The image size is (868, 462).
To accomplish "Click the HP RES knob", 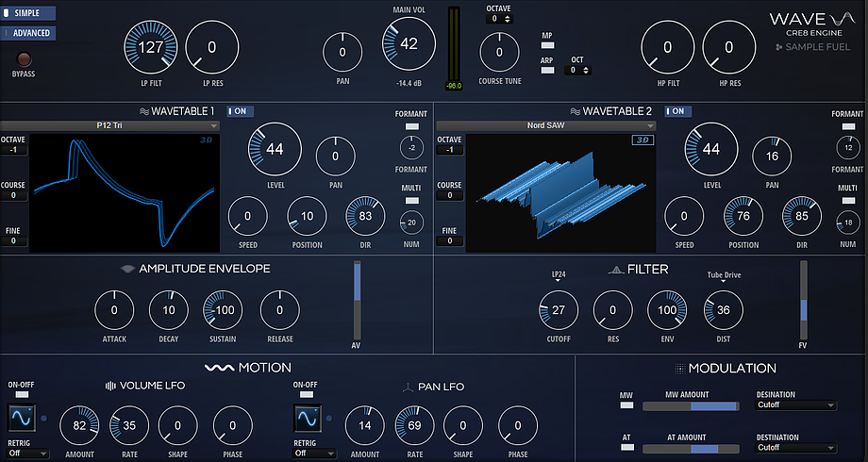I will [729, 47].
